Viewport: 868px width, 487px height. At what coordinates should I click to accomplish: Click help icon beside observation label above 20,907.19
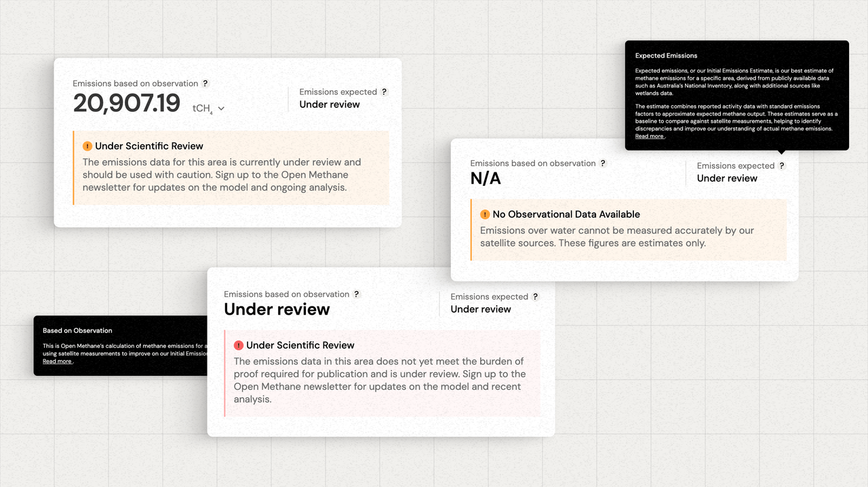205,83
